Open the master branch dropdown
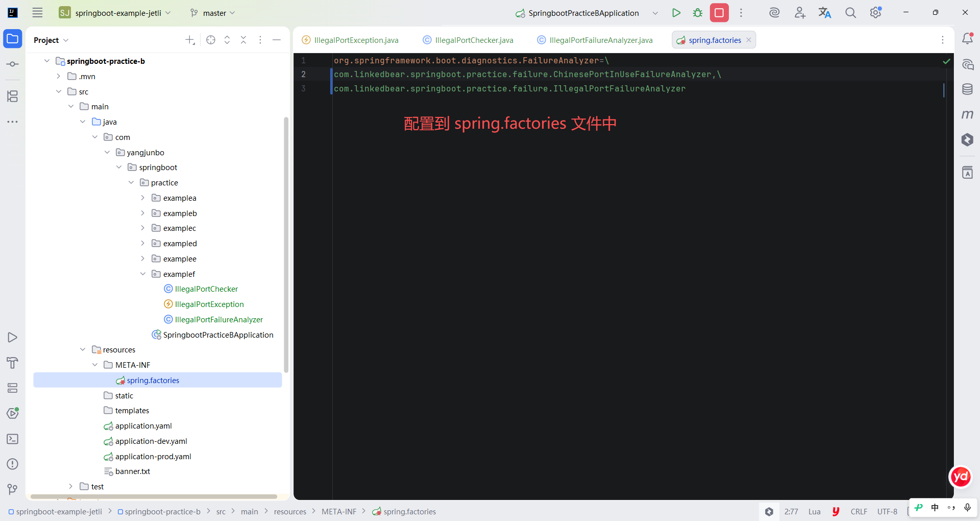 pyautogui.click(x=212, y=13)
